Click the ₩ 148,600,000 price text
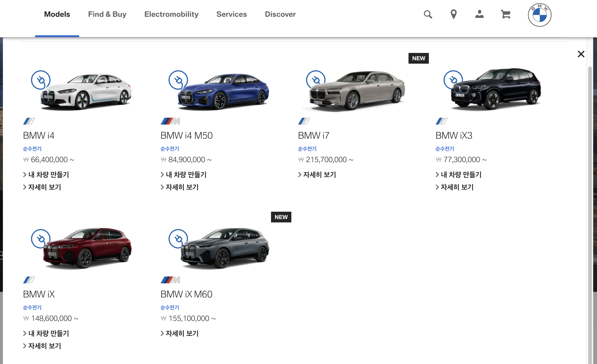 51,318
